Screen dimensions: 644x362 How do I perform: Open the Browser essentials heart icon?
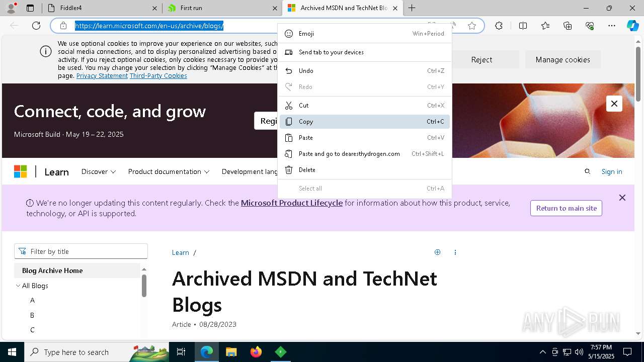click(x=590, y=26)
